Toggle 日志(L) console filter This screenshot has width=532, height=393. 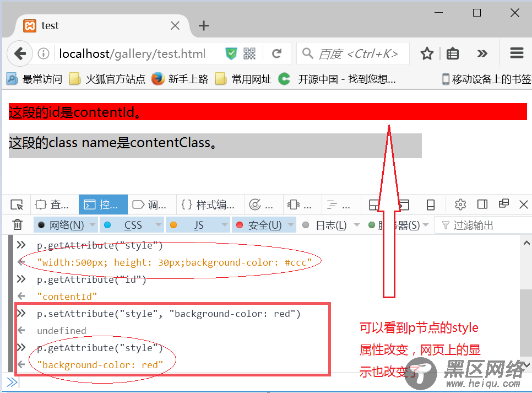[325, 225]
